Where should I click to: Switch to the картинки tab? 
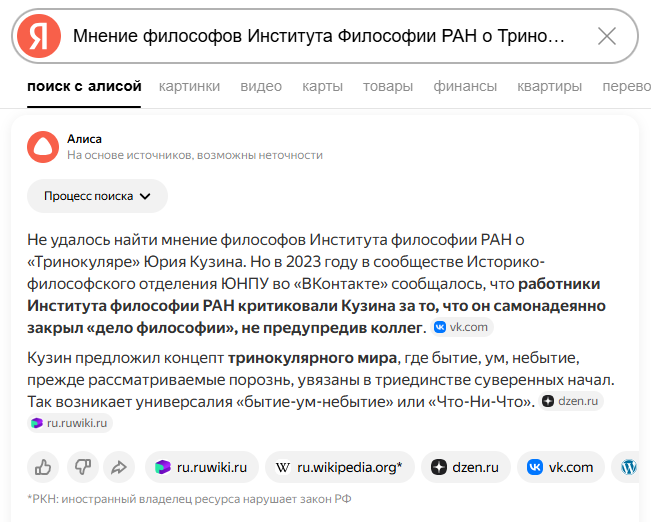pyautogui.click(x=189, y=86)
